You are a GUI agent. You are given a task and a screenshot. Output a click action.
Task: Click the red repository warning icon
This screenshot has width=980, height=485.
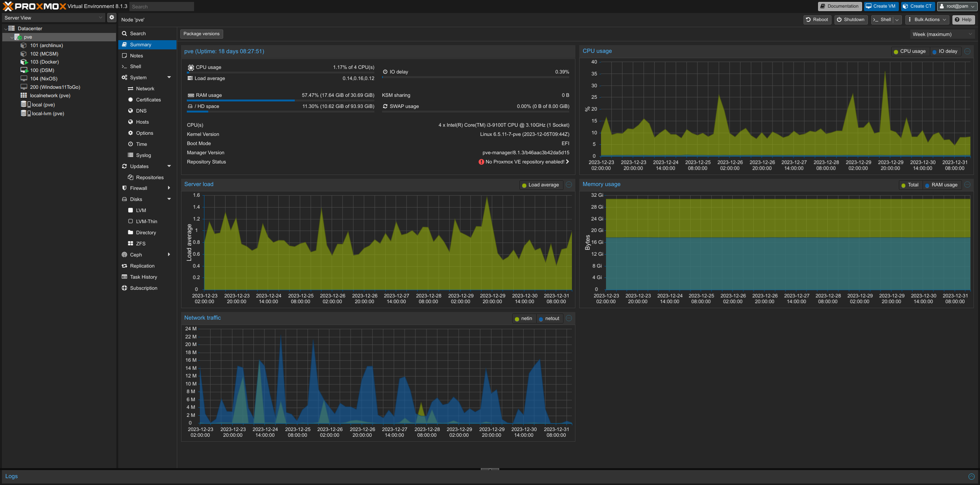point(481,162)
